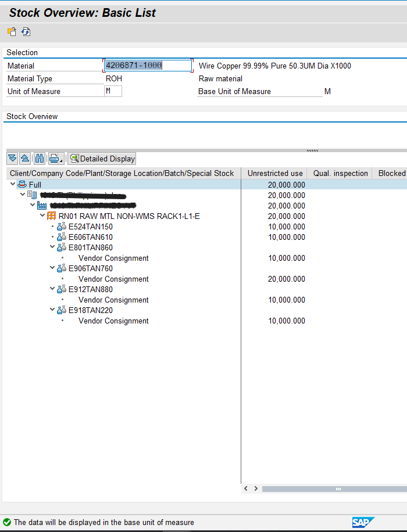Select the E524TAN150 batch row

click(90, 227)
